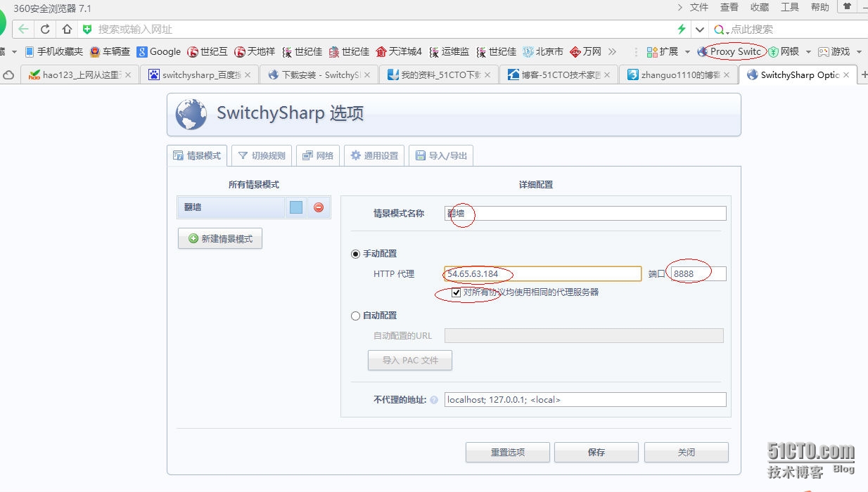Reload the page with the refresh icon

point(45,29)
